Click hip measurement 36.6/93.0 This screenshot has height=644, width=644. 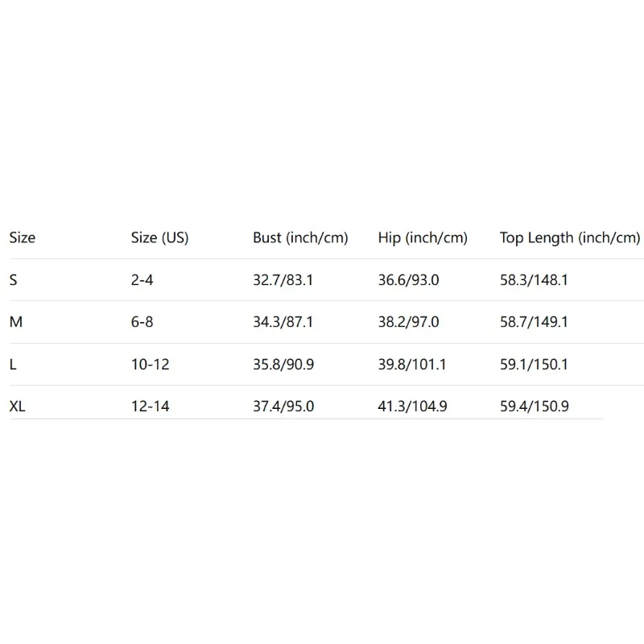pyautogui.click(x=408, y=280)
